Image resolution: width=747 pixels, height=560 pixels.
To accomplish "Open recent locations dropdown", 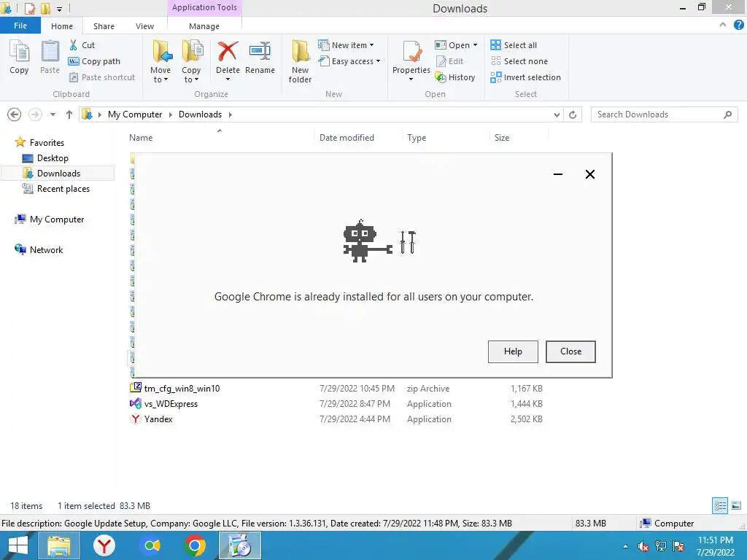I will (53, 114).
